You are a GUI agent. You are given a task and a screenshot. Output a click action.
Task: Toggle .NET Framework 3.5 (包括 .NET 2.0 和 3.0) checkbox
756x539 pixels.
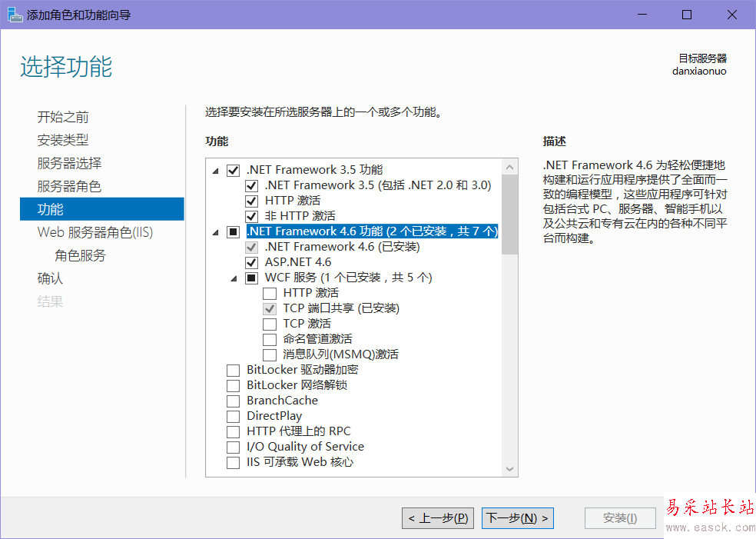pos(252,186)
